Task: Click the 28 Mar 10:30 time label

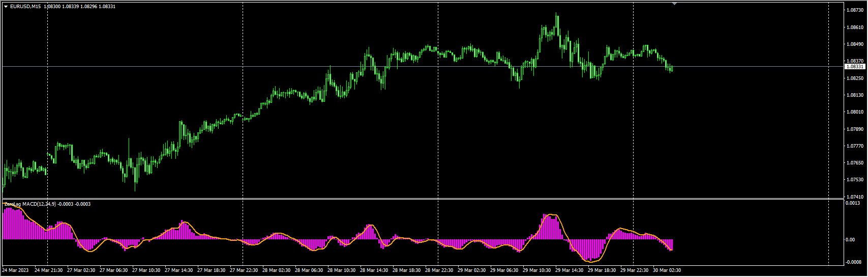Action: 342,270
